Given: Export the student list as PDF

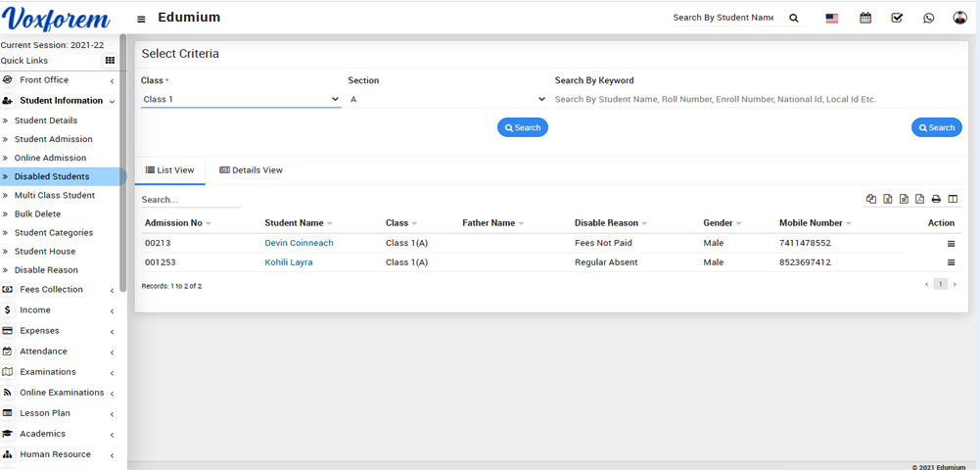Looking at the screenshot, I should pyautogui.click(x=919, y=199).
